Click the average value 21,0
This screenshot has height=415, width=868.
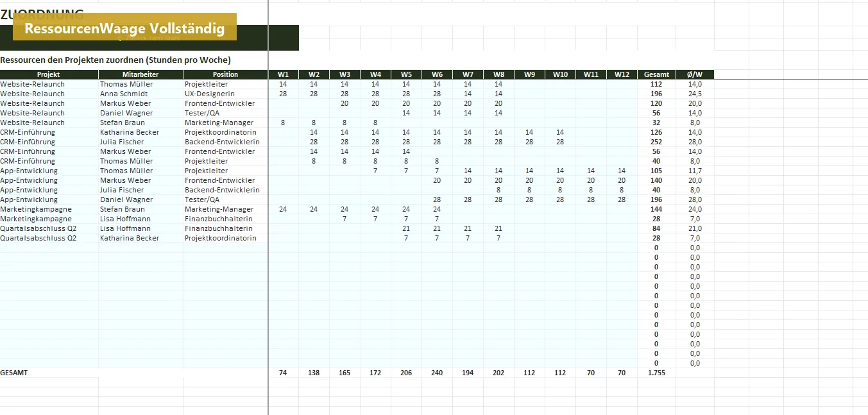point(695,228)
